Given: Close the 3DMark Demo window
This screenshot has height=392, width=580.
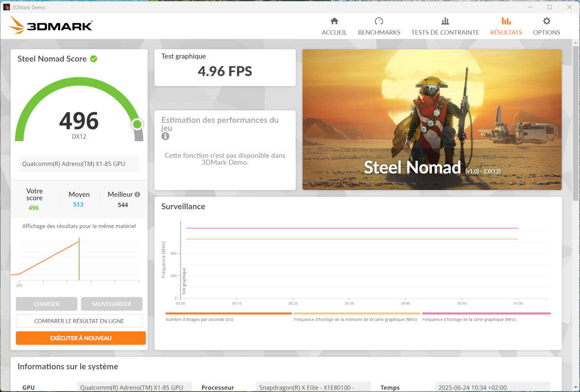Looking at the screenshot, I should coord(569,7).
